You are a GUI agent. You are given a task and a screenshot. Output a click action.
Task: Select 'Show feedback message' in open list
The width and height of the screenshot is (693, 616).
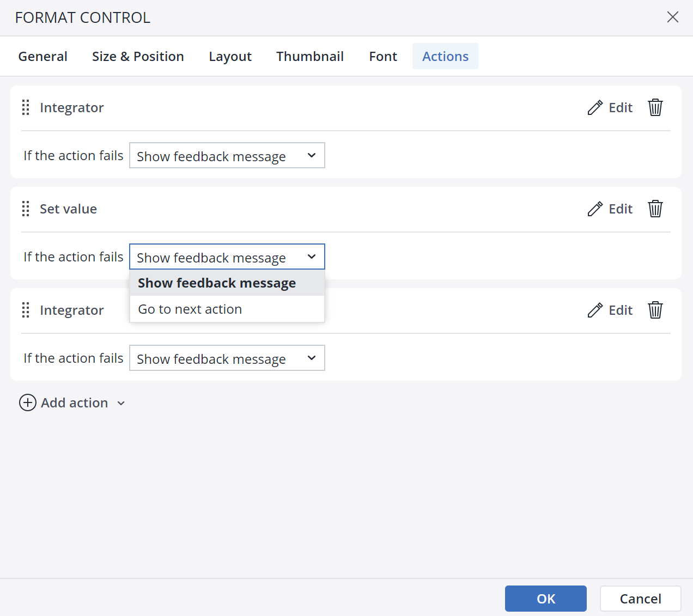(x=217, y=283)
